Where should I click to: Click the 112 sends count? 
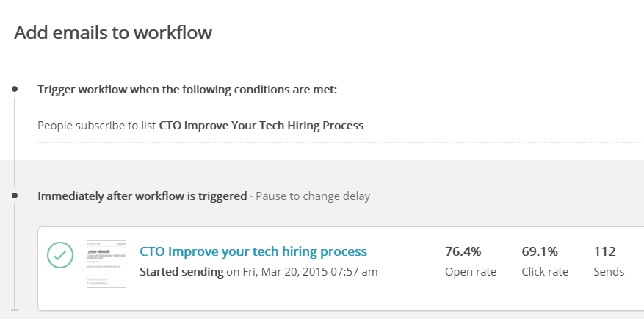tap(604, 251)
